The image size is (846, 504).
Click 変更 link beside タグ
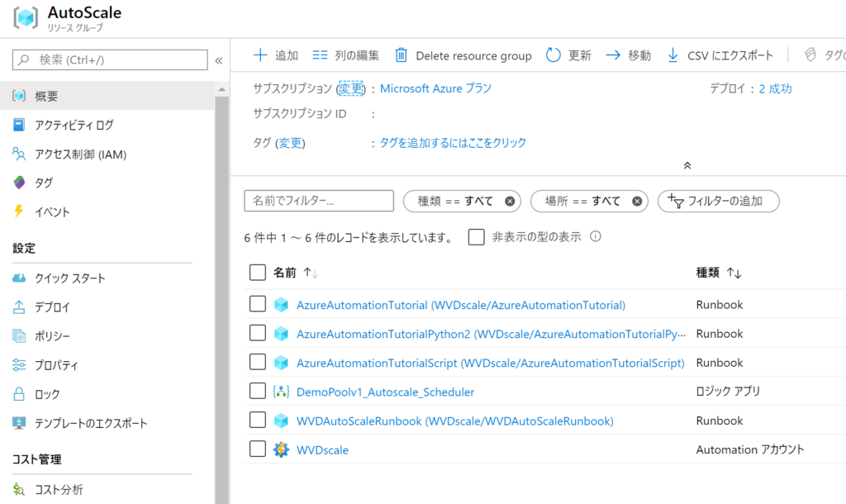click(290, 143)
